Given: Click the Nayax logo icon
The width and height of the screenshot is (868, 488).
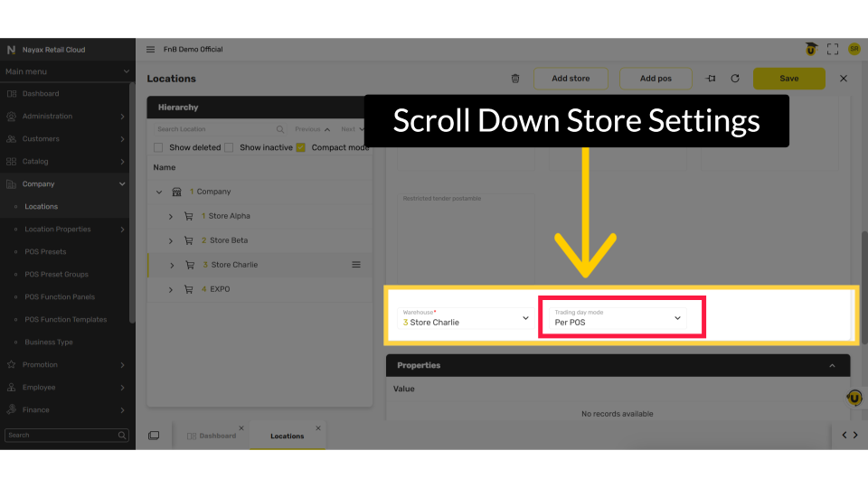Looking at the screenshot, I should [x=11, y=50].
